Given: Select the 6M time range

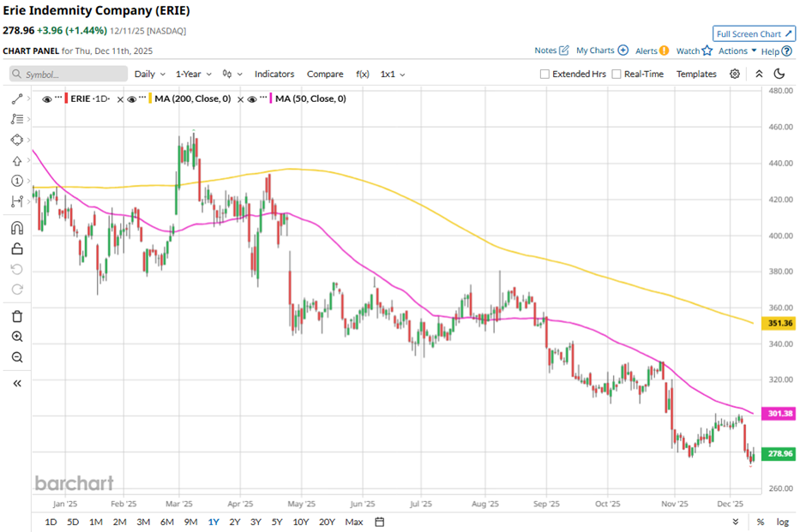Looking at the screenshot, I should tap(166, 522).
